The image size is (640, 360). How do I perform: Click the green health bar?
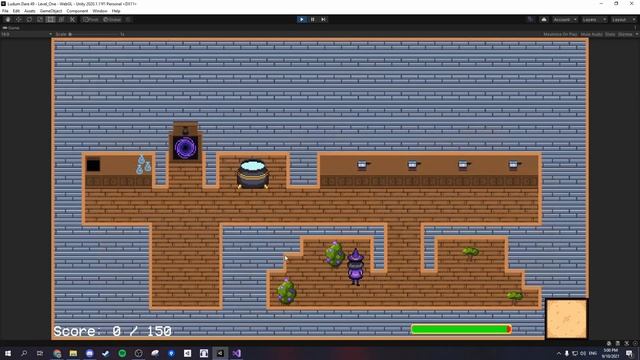point(461,329)
